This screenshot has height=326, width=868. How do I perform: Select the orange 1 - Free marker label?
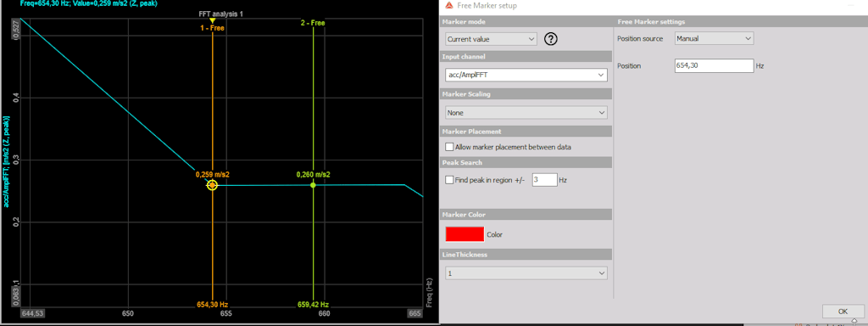click(x=213, y=28)
